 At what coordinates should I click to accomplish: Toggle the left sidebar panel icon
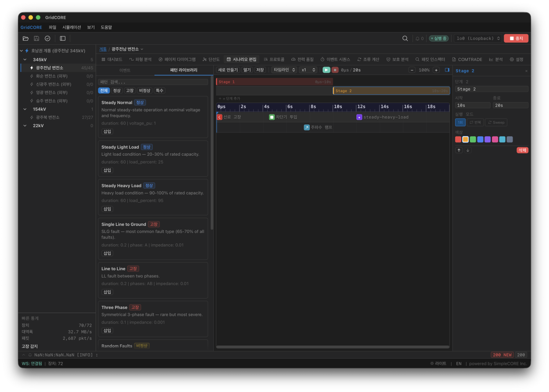(x=63, y=39)
